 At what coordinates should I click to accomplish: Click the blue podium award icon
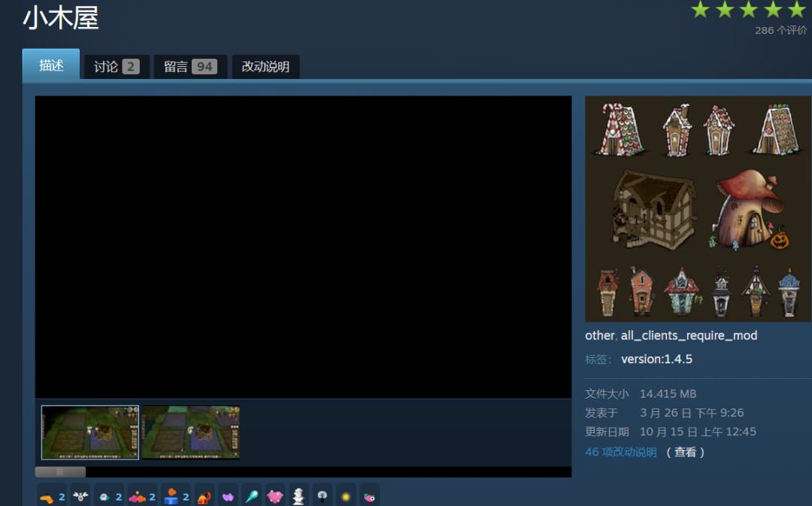(x=171, y=497)
